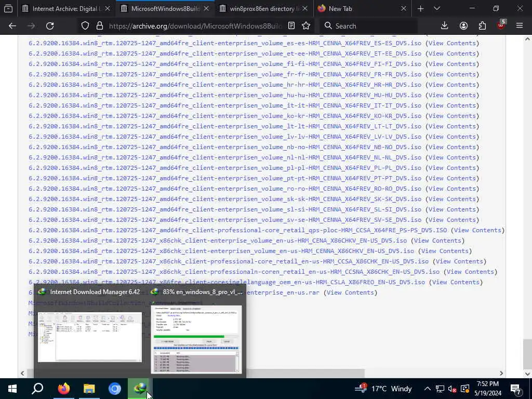Screen dimensions: 532x399
Task: Open the notification center icon with 7
Action: [516, 389]
